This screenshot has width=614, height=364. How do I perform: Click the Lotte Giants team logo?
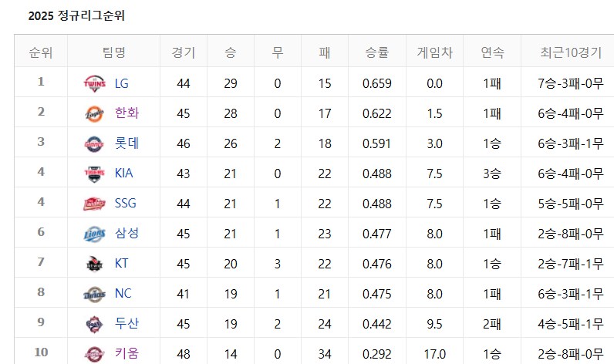94,143
